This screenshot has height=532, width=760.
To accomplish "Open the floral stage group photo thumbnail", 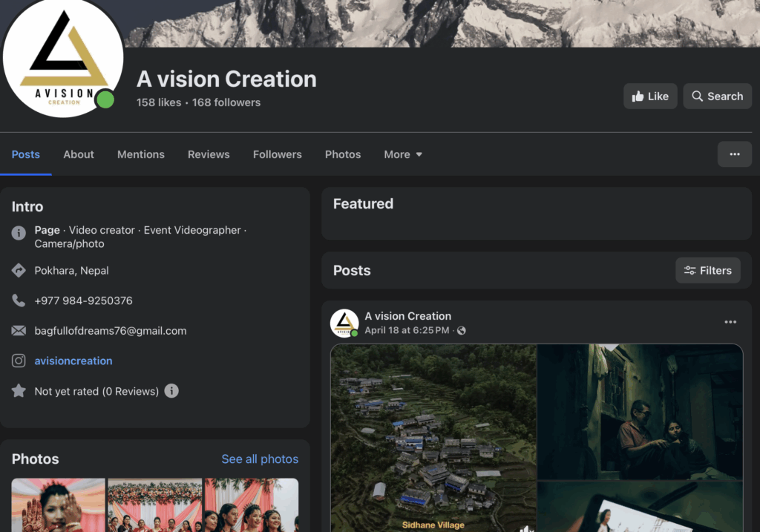I will 154,505.
